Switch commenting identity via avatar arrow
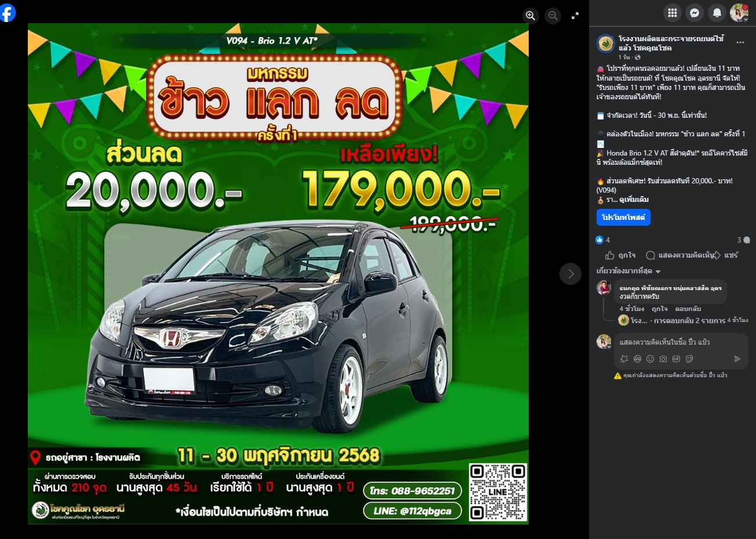The image size is (756, 539). [604, 342]
